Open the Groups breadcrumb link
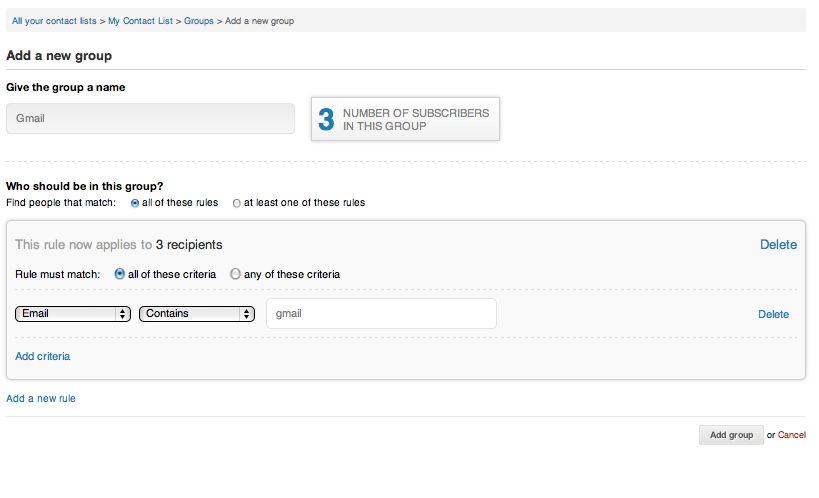 (198, 21)
